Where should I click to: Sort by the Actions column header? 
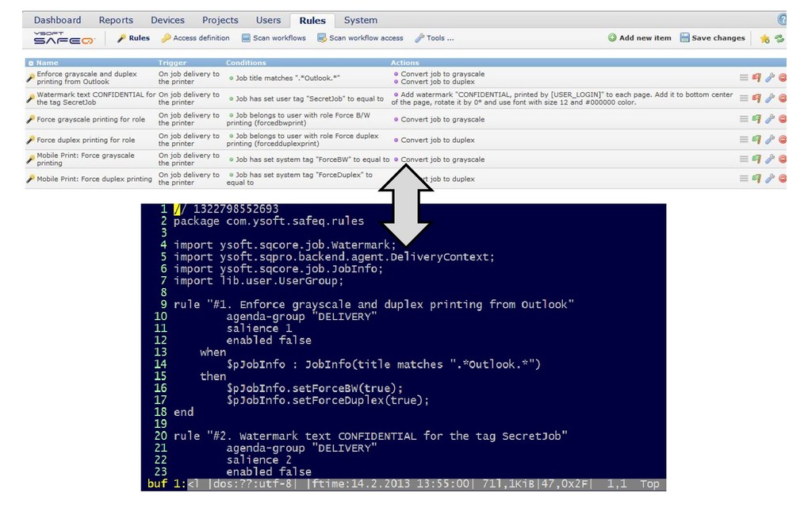(x=405, y=63)
